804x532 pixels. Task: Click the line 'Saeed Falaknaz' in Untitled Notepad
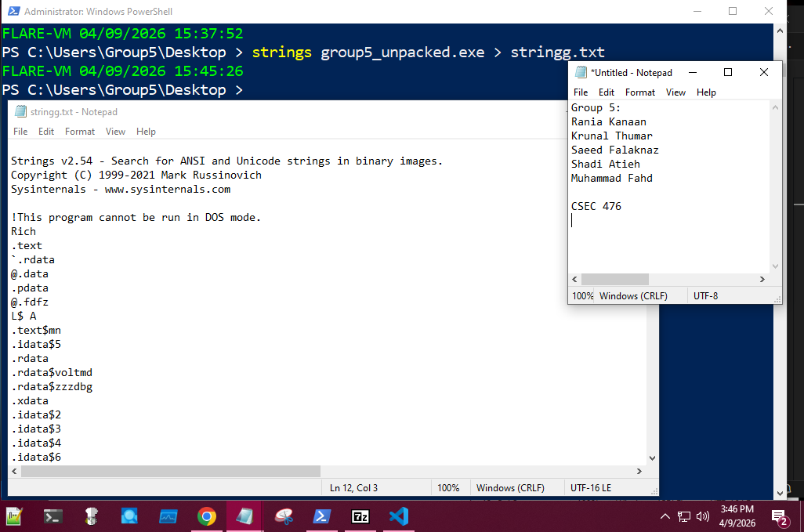point(615,150)
